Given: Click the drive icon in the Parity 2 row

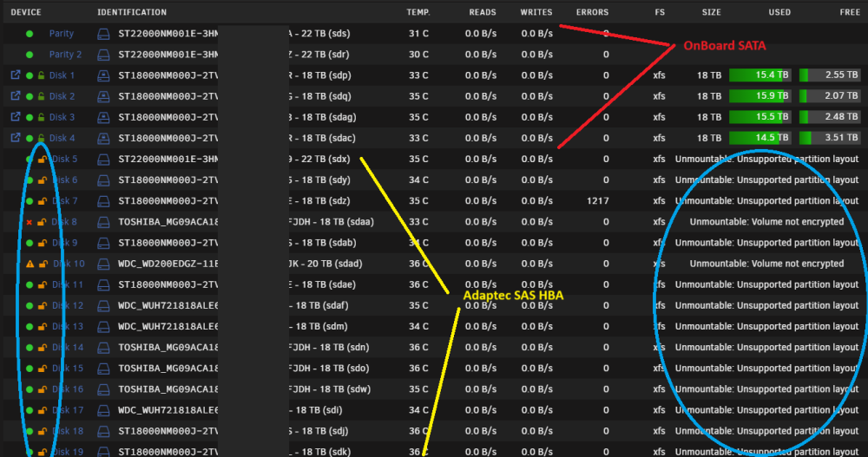Looking at the screenshot, I should [103, 55].
